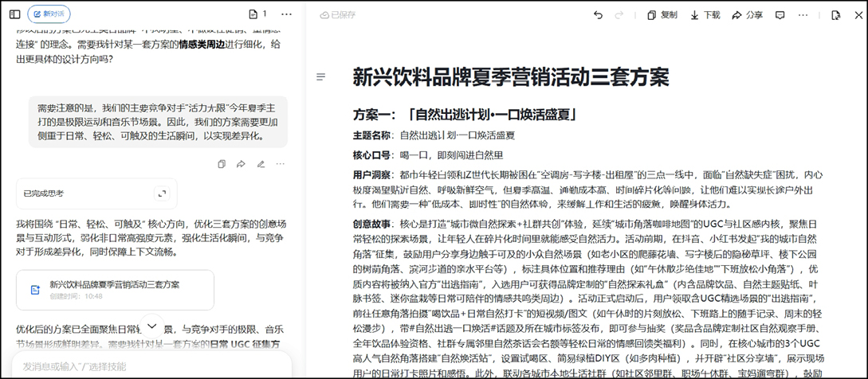Click the redo arrow in document toolbar
This screenshot has height=379, width=868.
coord(620,15)
